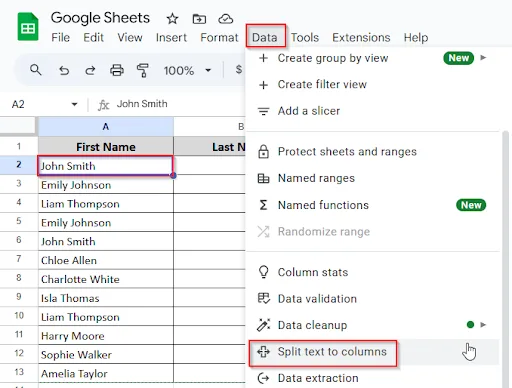Image resolution: width=512 pixels, height=388 pixels.
Task: Open the Edit menu
Action: point(93,37)
